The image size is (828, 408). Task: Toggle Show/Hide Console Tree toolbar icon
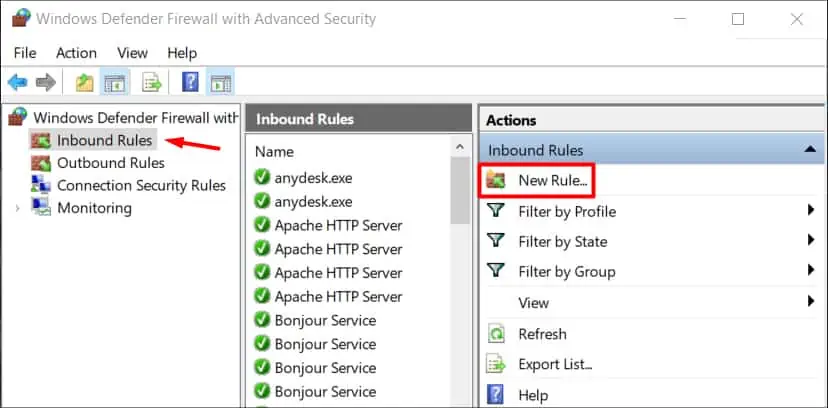pos(115,83)
